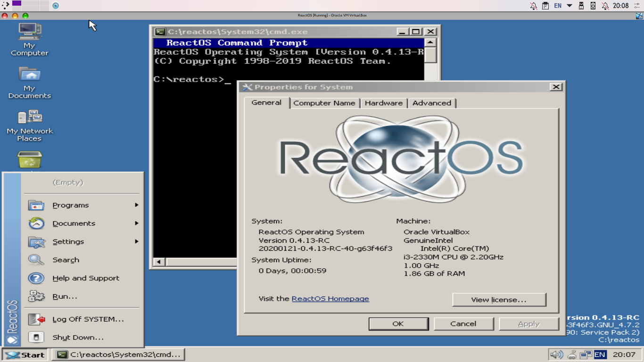Click the host panel EN language indicator
Viewport: 644px width, 362px height.
[558, 6]
